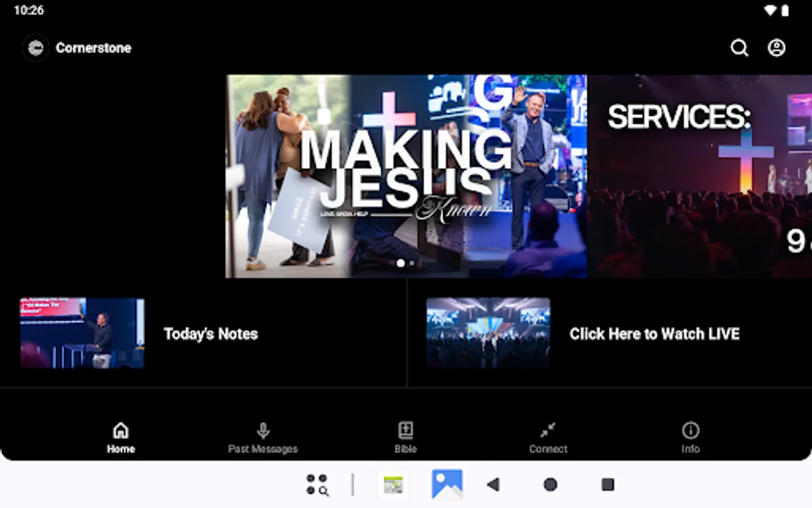Select the Past Messages microphone icon
Screen dimensions: 812x508
click(x=263, y=430)
